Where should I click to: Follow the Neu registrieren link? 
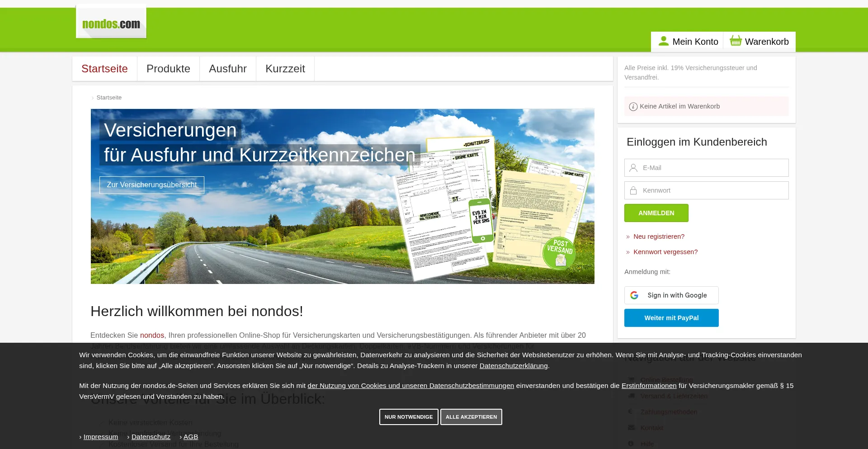(659, 236)
